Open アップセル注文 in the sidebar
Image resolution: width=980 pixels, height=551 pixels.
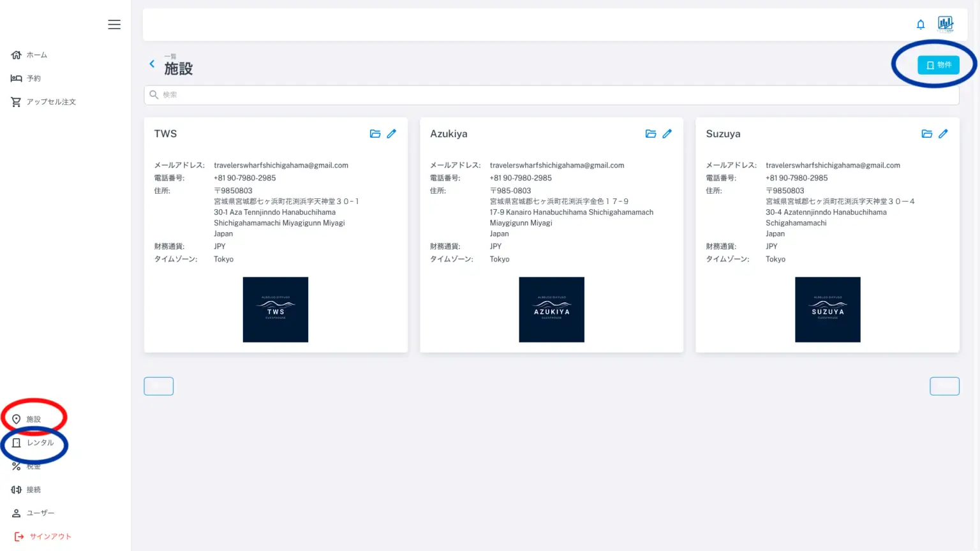pyautogui.click(x=50, y=102)
